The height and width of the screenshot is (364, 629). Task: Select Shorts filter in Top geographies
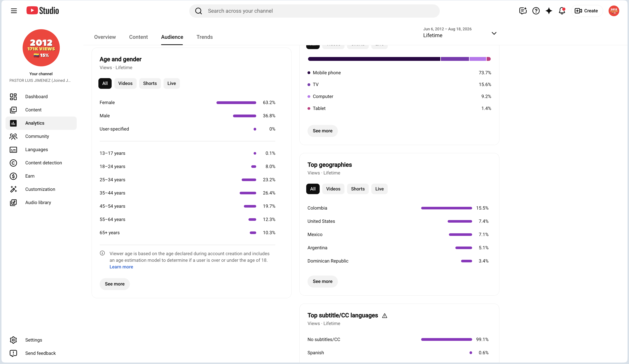pos(358,189)
